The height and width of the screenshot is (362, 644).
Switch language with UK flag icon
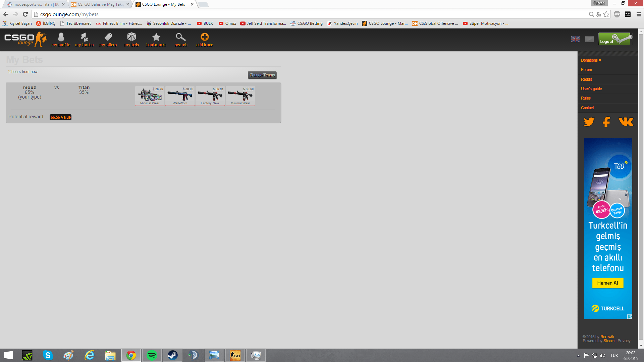pyautogui.click(x=575, y=39)
